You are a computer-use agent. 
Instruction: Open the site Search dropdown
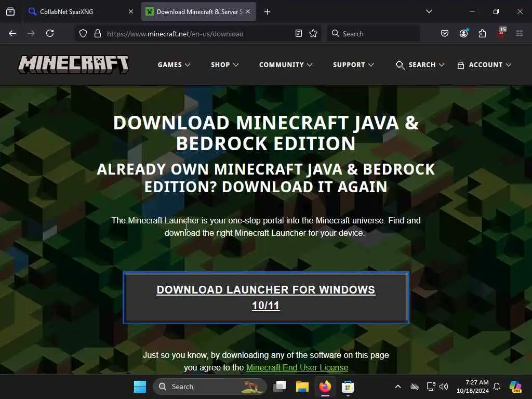pyautogui.click(x=420, y=65)
